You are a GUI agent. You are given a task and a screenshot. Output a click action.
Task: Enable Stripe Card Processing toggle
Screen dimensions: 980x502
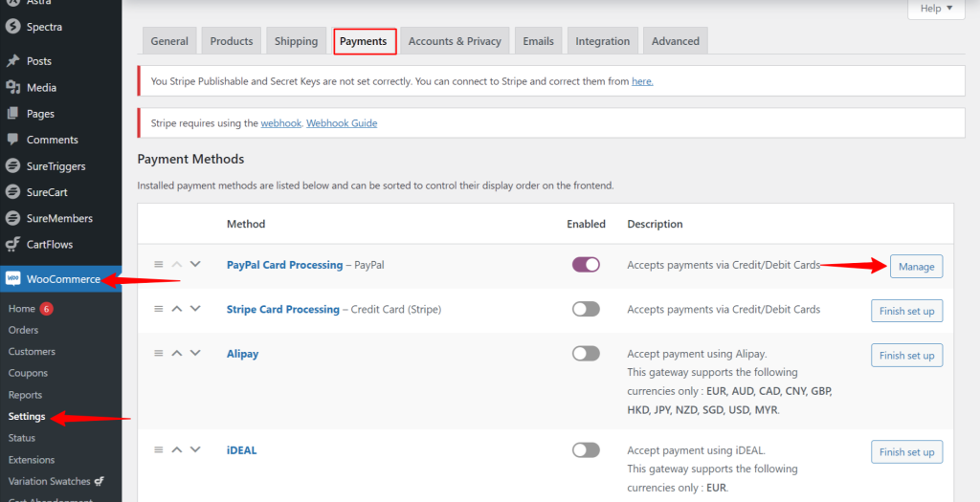pos(586,309)
